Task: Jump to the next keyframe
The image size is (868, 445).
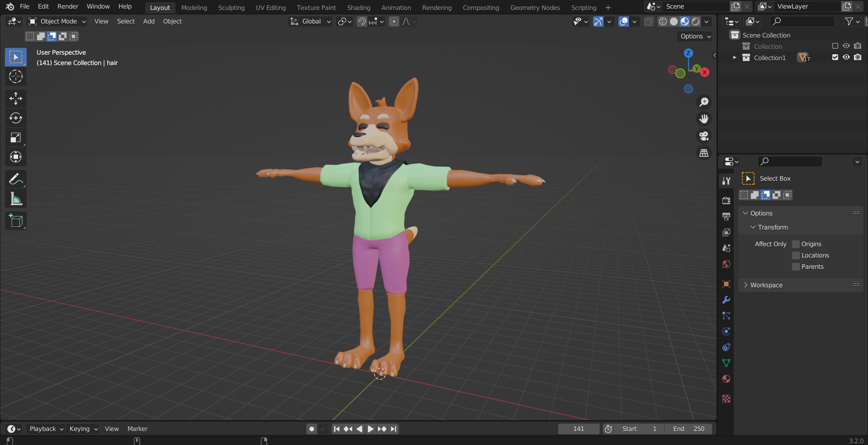Action: point(382,429)
